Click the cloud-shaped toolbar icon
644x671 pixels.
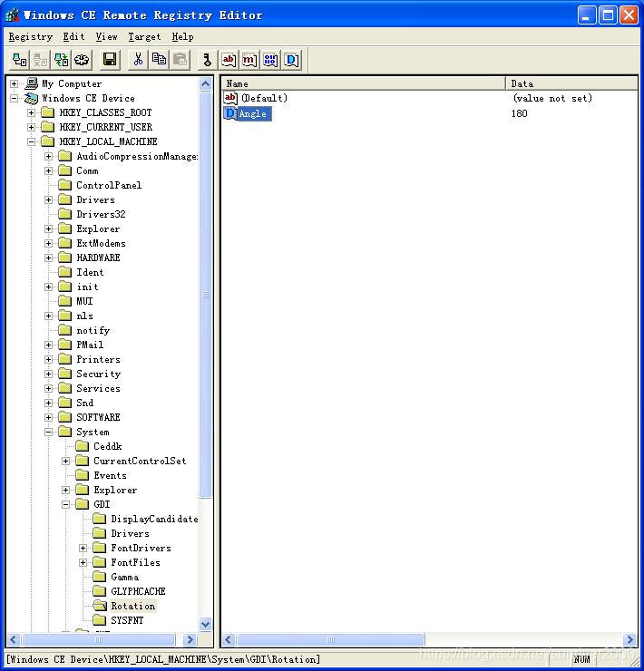point(82,60)
